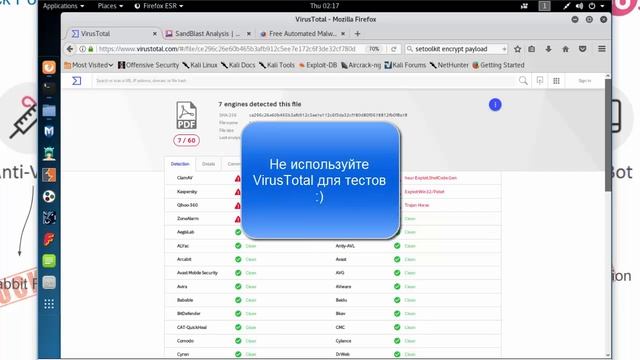Select the Details tab

[208, 164]
